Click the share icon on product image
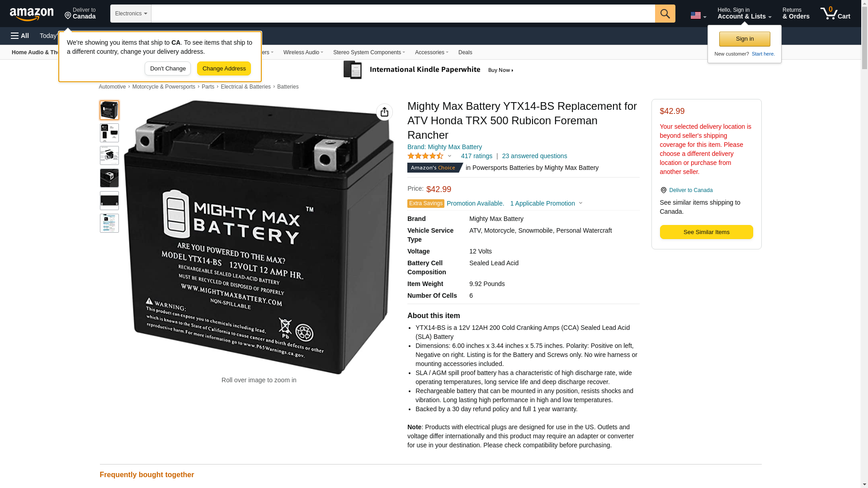This screenshot has width=868, height=488. (x=384, y=112)
